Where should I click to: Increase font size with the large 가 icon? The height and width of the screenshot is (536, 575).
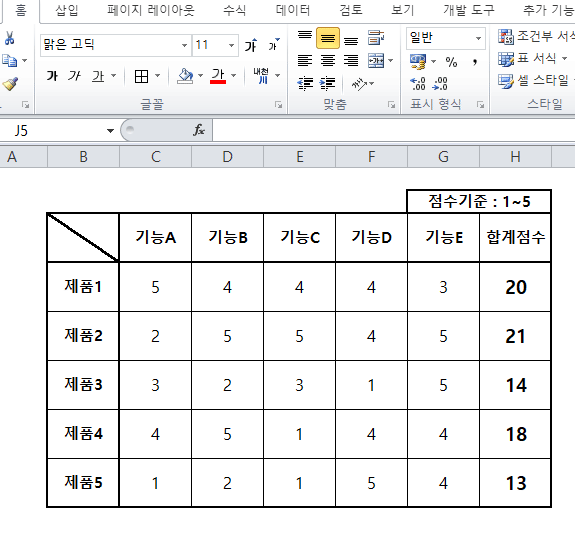pyautogui.click(x=251, y=45)
